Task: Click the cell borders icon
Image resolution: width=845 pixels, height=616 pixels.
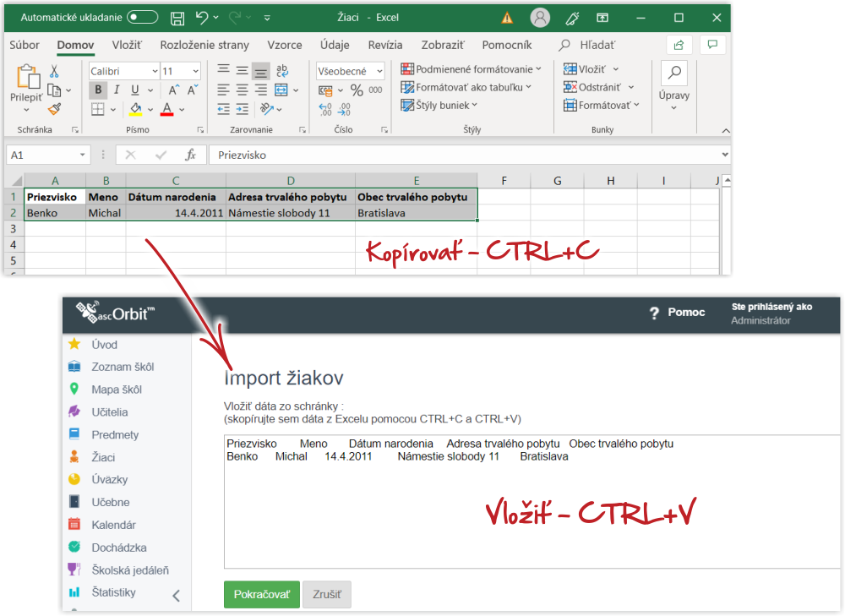Action: tap(97, 109)
